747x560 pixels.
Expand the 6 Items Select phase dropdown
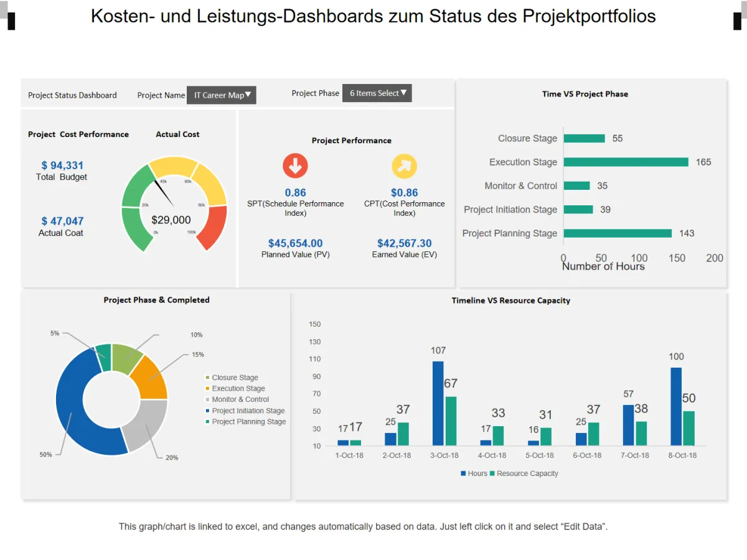(x=377, y=93)
